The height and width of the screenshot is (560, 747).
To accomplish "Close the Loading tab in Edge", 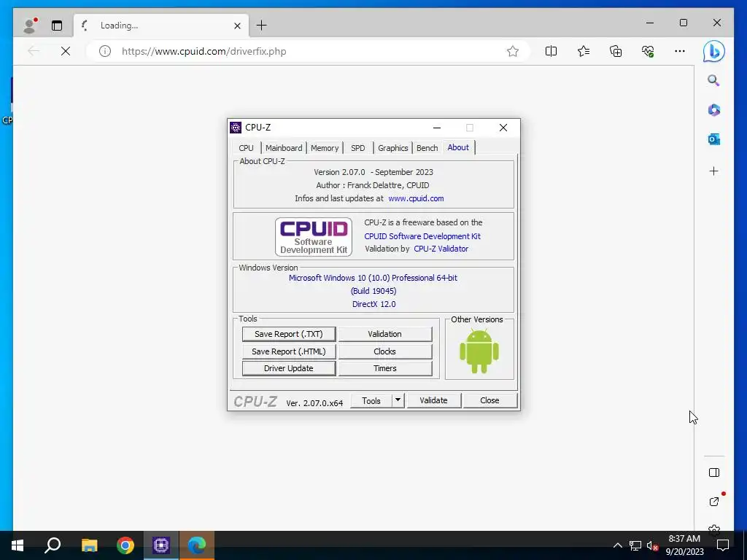I will 237,26.
